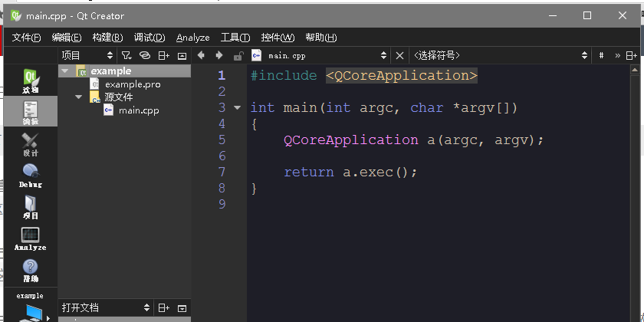Click the Qt Creator logo in title bar
This screenshot has height=322, width=644.
pyautogui.click(x=16, y=15)
